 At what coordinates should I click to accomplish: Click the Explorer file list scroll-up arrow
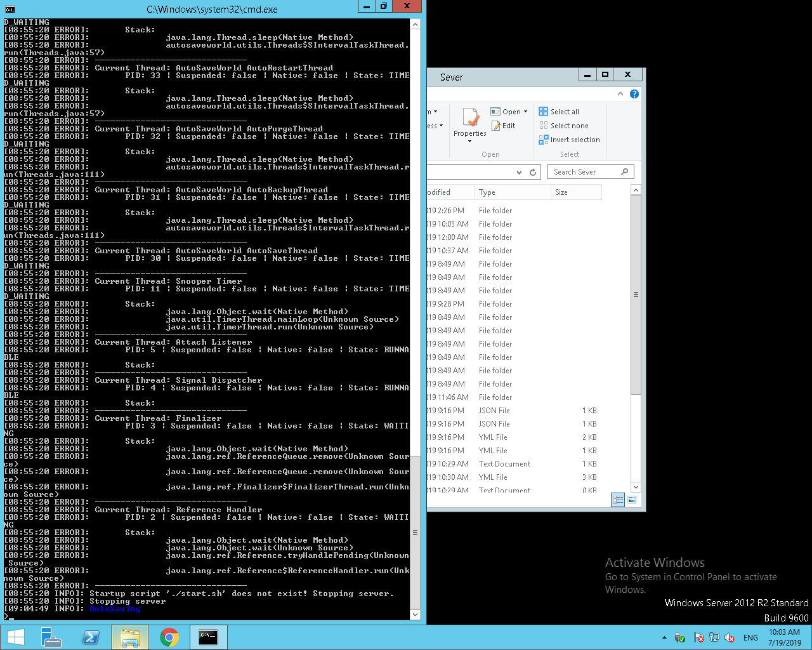coord(636,190)
